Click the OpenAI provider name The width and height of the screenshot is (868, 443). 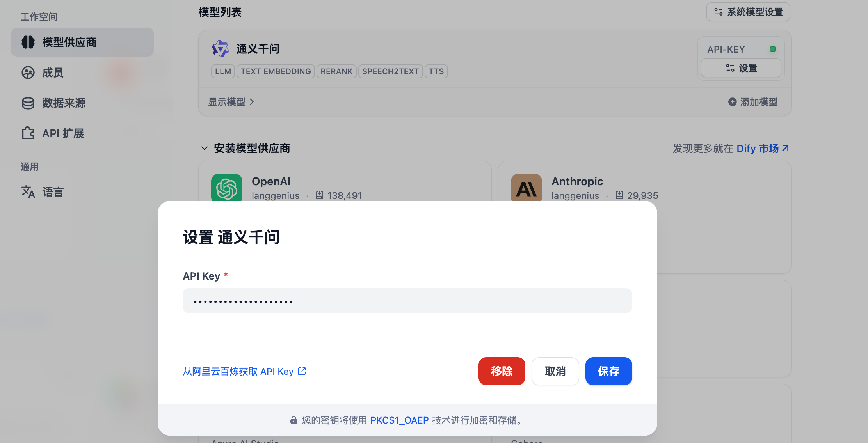[x=271, y=181]
